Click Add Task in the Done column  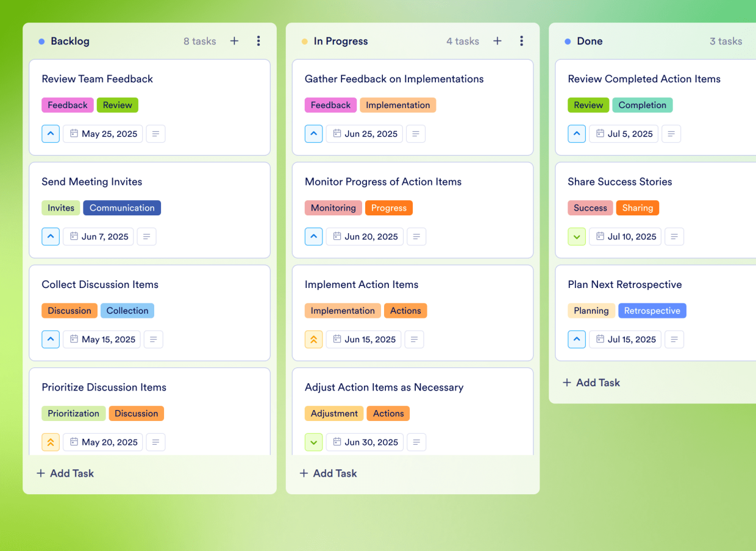pyautogui.click(x=591, y=383)
